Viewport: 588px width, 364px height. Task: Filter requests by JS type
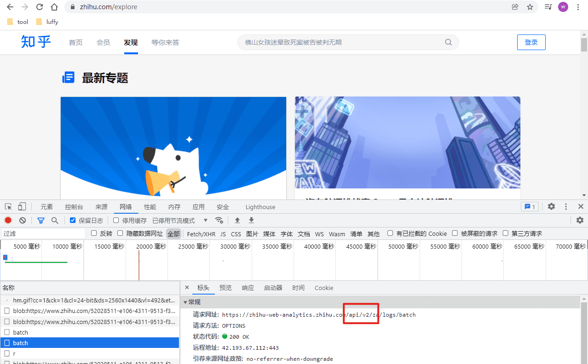coord(223,234)
